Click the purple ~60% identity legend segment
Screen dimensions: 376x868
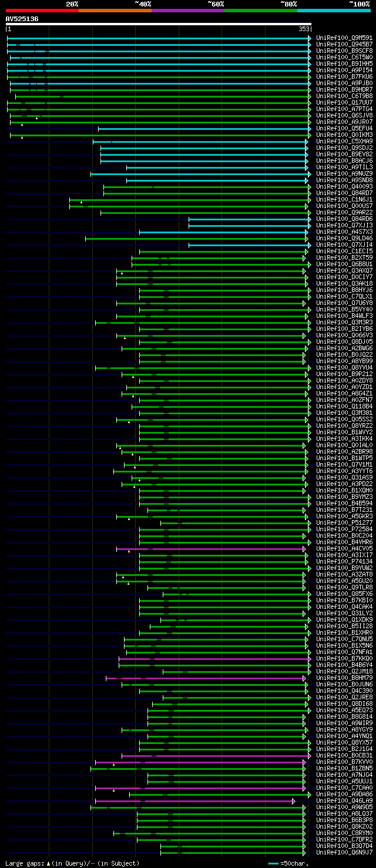click(188, 10)
